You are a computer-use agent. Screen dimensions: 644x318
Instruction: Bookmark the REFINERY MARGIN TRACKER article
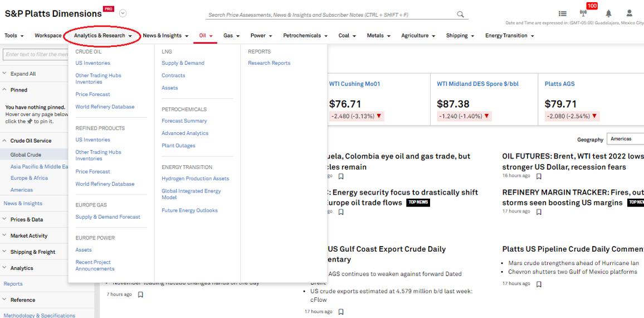click(x=539, y=212)
